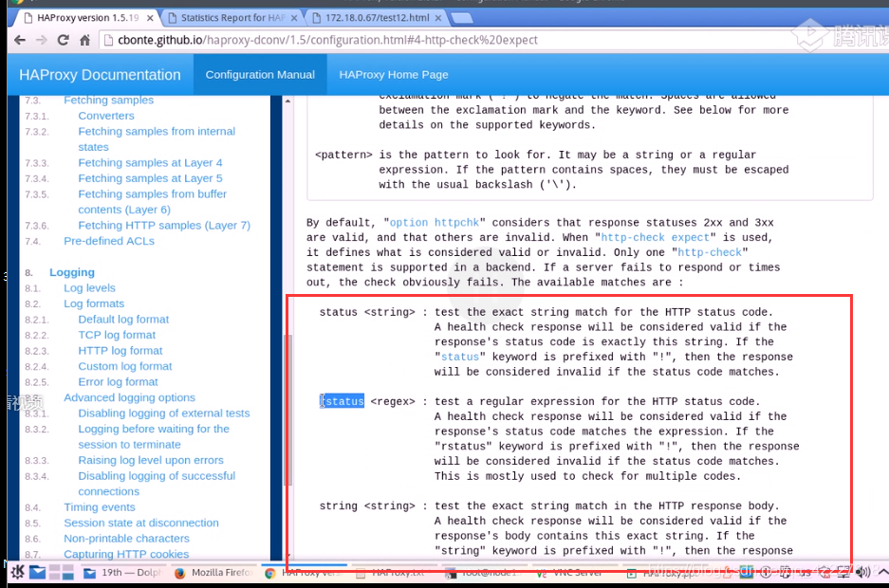Open the browser home page icon

[x=84, y=40]
